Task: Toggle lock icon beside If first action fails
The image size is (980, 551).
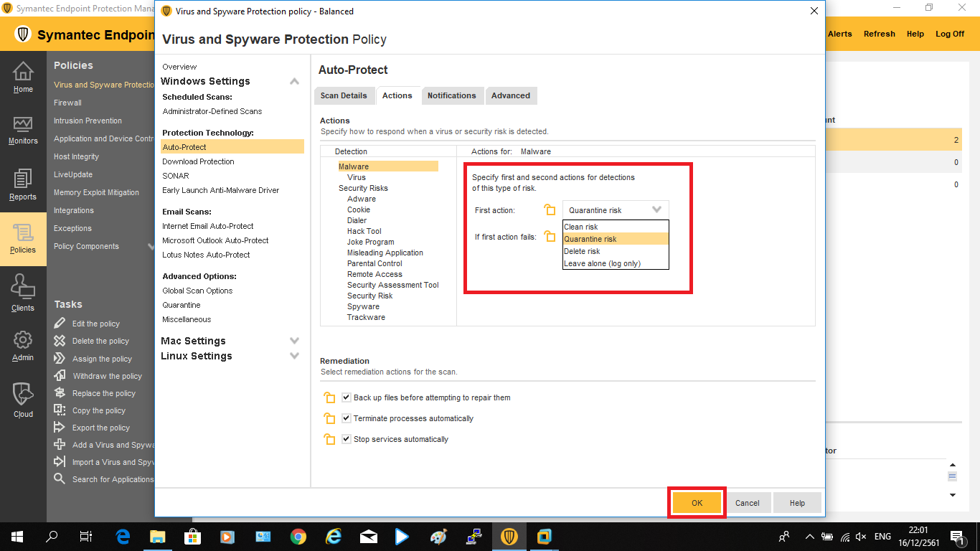Action: [550, 237]
